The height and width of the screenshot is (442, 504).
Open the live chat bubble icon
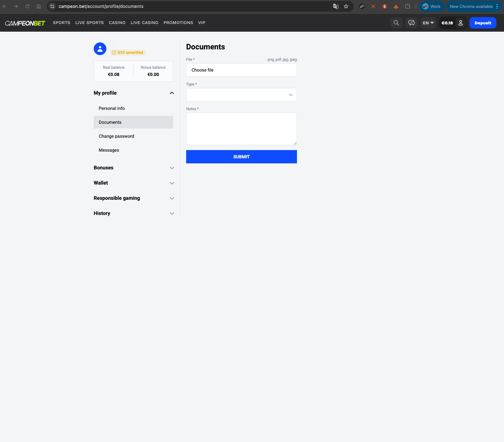411,23
